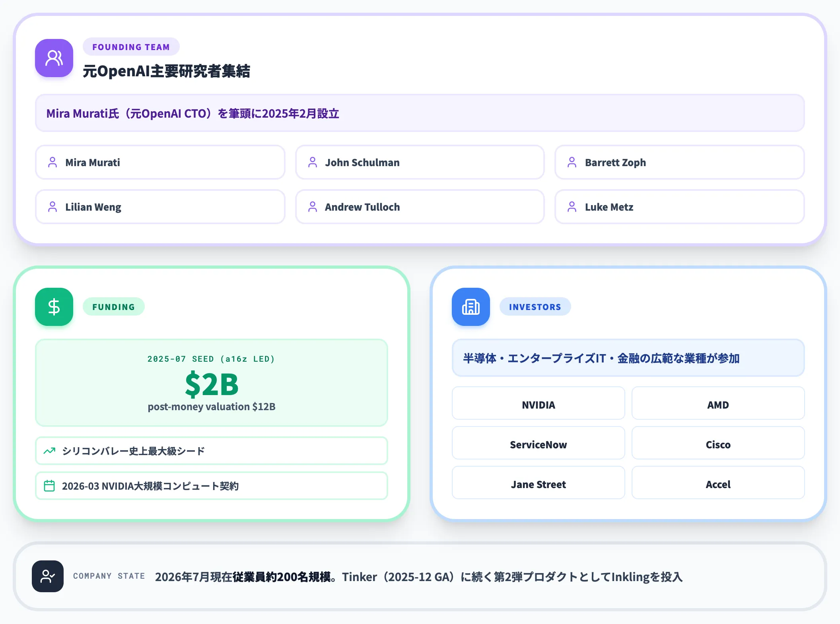Click the person icon beside Barrett Zoph
The height and width of the screenshot is (624, 840).
pos(572,162)
